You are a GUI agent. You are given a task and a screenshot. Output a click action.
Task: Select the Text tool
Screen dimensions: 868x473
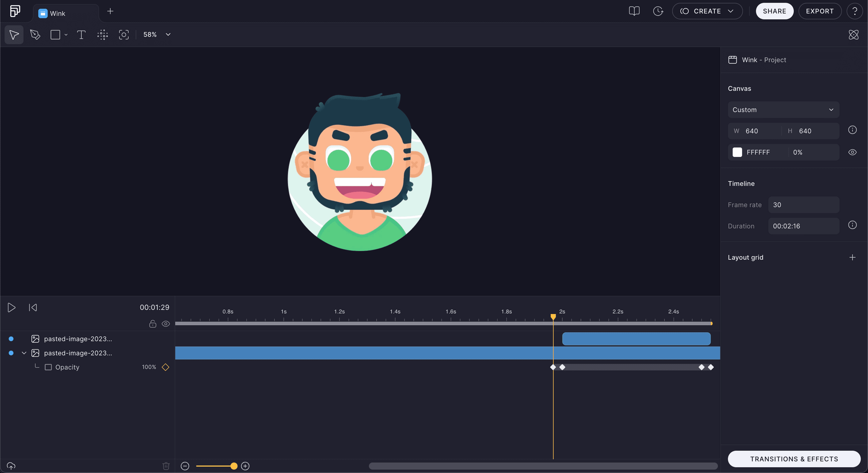pyautogui.click(x=81, y=34)
